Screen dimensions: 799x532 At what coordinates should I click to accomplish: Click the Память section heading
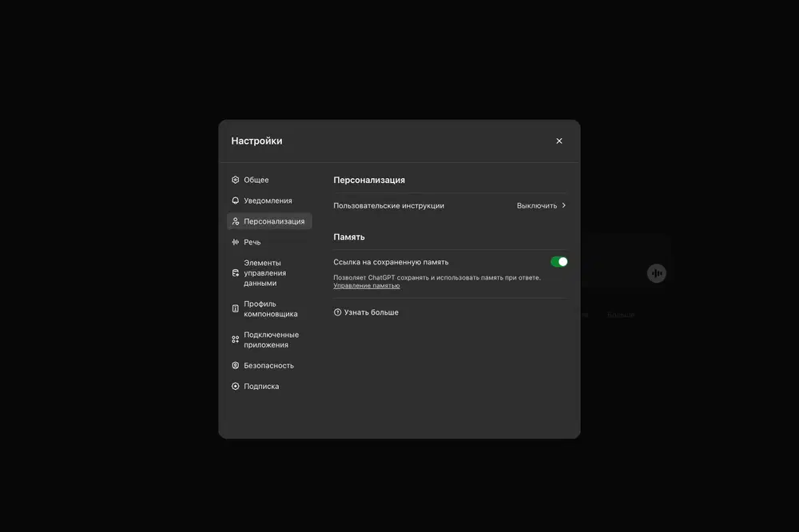(349, 237)
